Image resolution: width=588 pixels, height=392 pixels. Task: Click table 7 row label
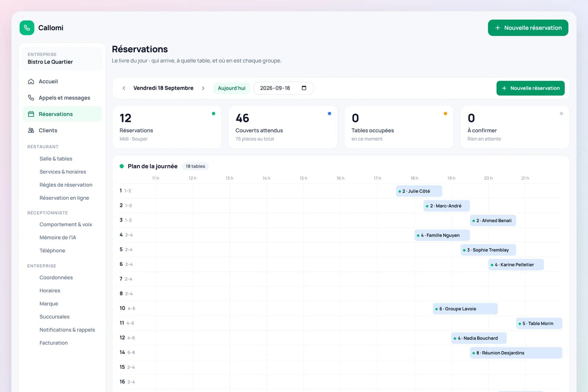click(126, 279)
